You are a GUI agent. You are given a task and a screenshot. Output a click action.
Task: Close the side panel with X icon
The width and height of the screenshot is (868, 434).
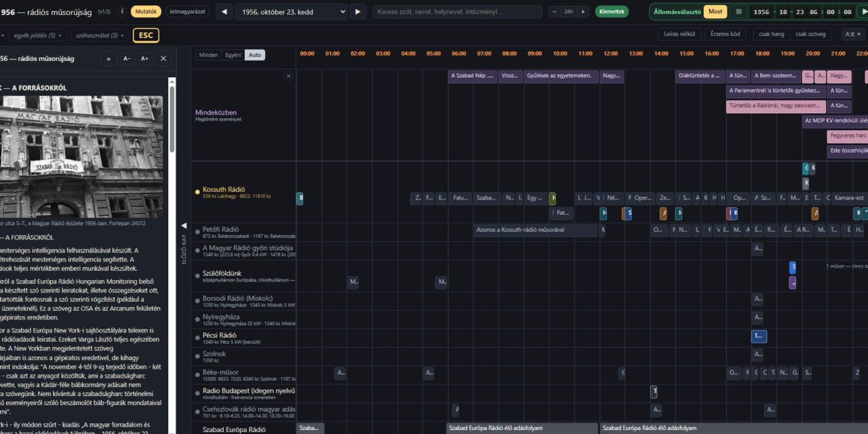pyautogui.click(x=163, y=58)
